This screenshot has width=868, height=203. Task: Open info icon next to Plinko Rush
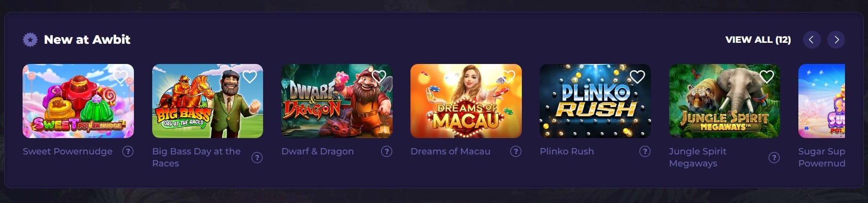[x=645, y=152]
